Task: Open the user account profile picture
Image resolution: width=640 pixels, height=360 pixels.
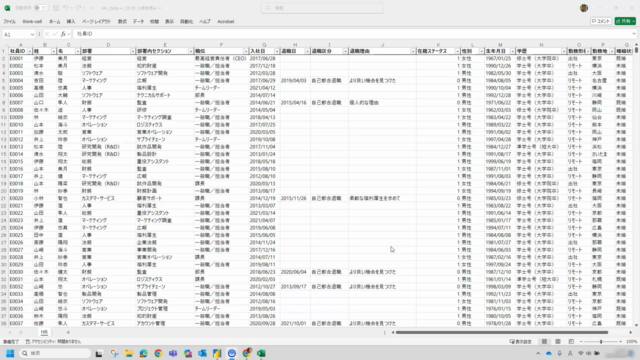Action: (x=584, y=8)
